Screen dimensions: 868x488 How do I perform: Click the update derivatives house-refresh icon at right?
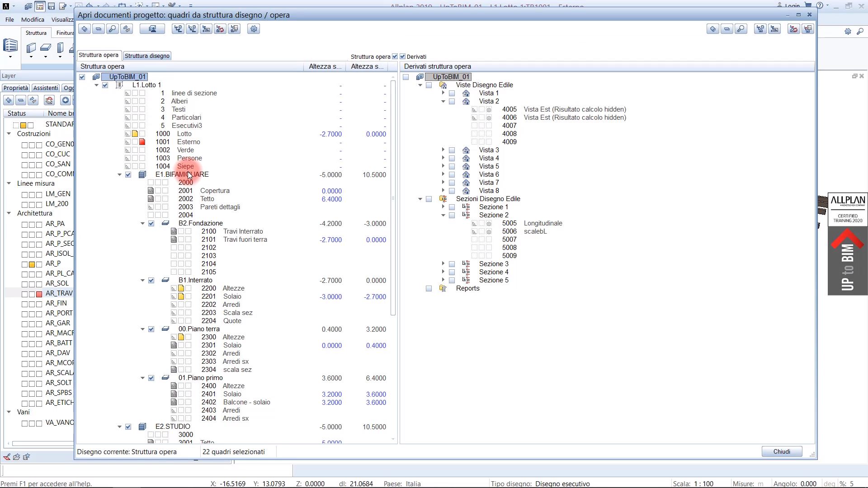coord(794,29)
